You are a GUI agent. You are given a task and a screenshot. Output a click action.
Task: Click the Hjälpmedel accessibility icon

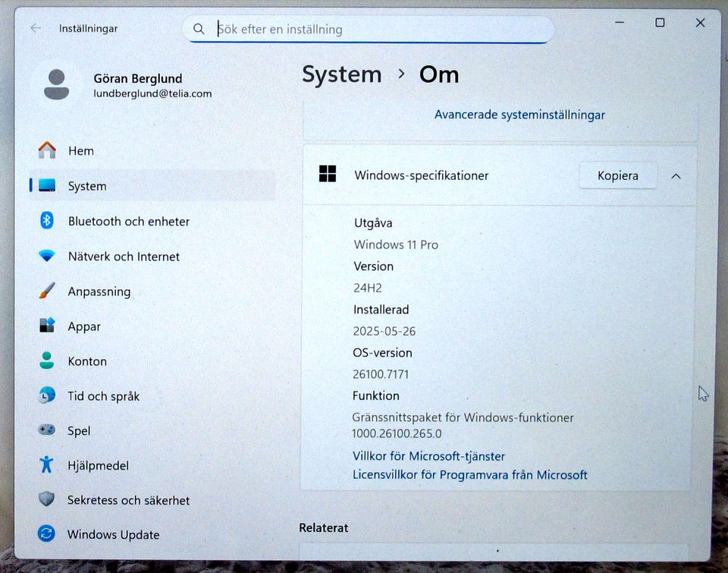click(x=46, y=464)
